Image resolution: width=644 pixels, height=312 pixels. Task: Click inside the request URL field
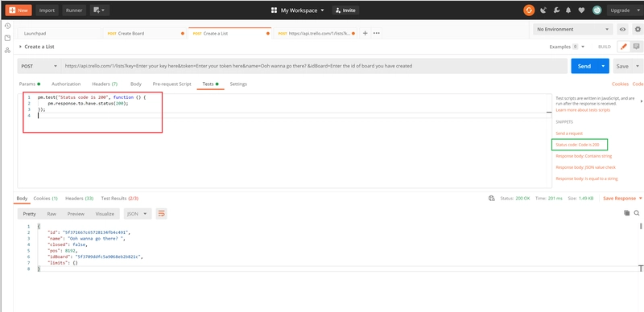click(315, 66)
